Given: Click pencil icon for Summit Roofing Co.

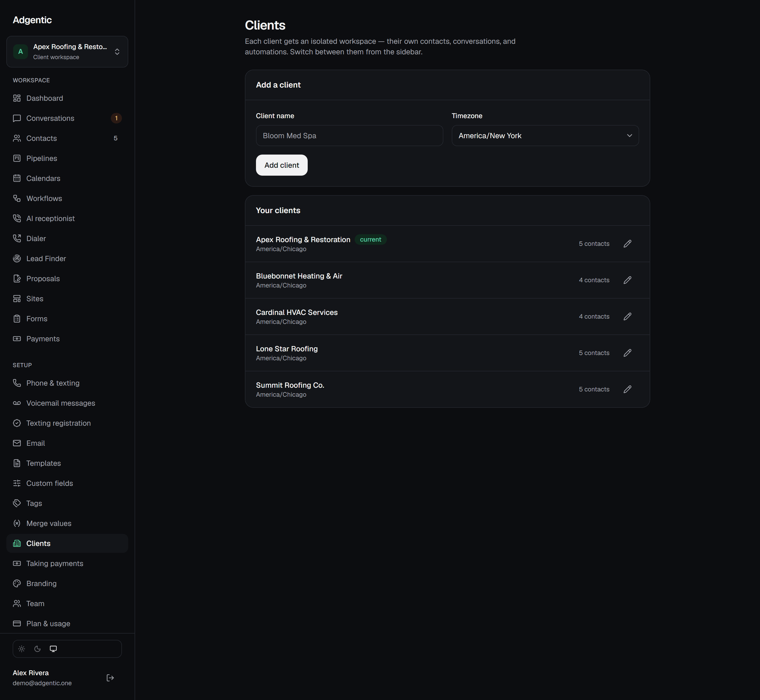Looking at the screenshot, I should [627, 389].
